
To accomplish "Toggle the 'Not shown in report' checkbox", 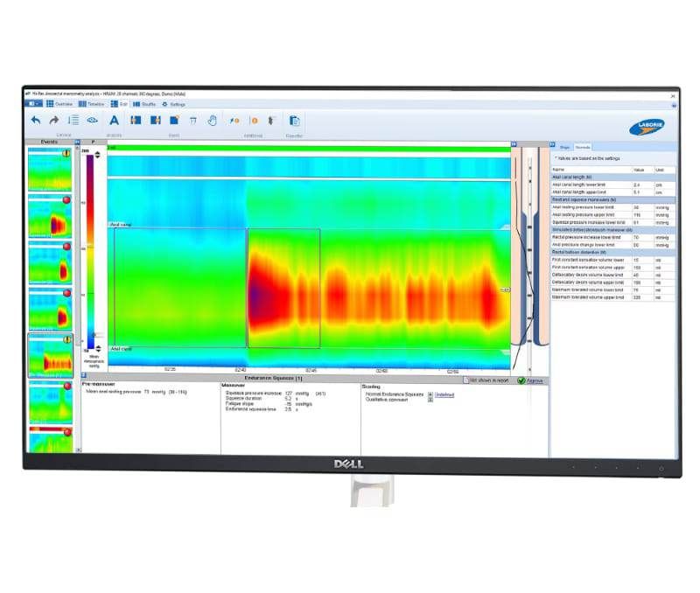I will 465,380.
